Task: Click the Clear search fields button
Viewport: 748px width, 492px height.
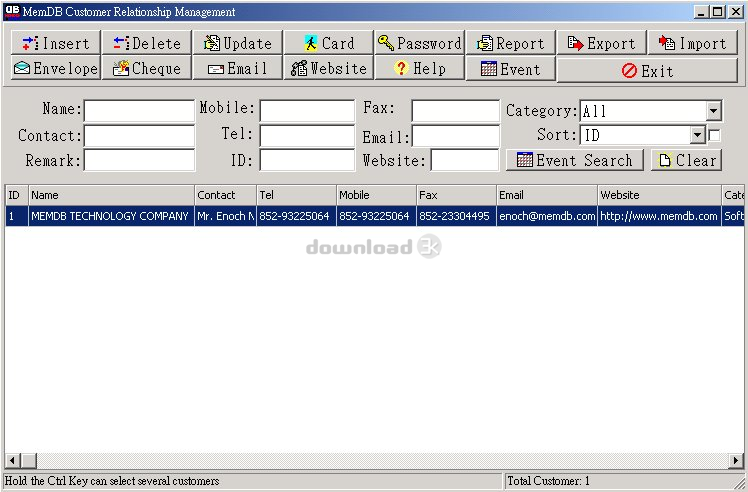Action: tap(686, 160)
